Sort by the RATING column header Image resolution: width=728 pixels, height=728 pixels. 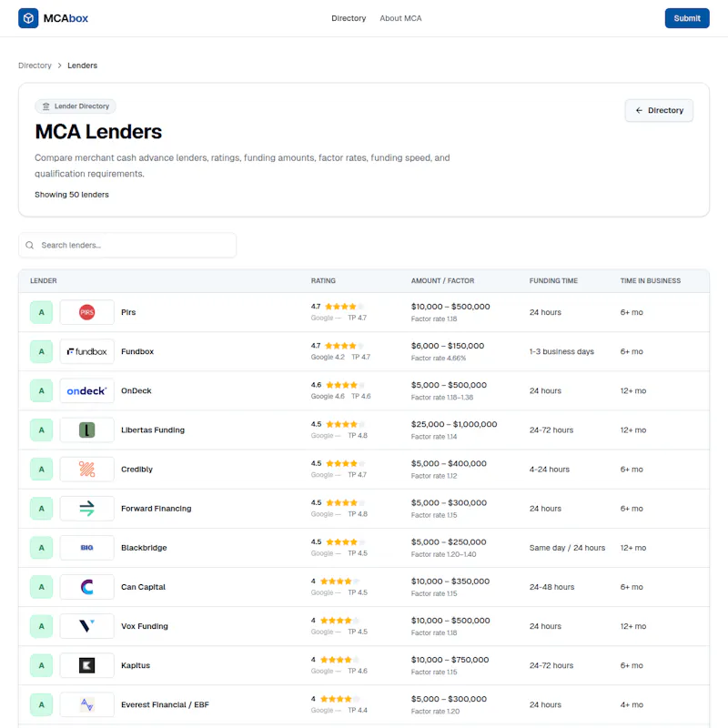point(323,281)
